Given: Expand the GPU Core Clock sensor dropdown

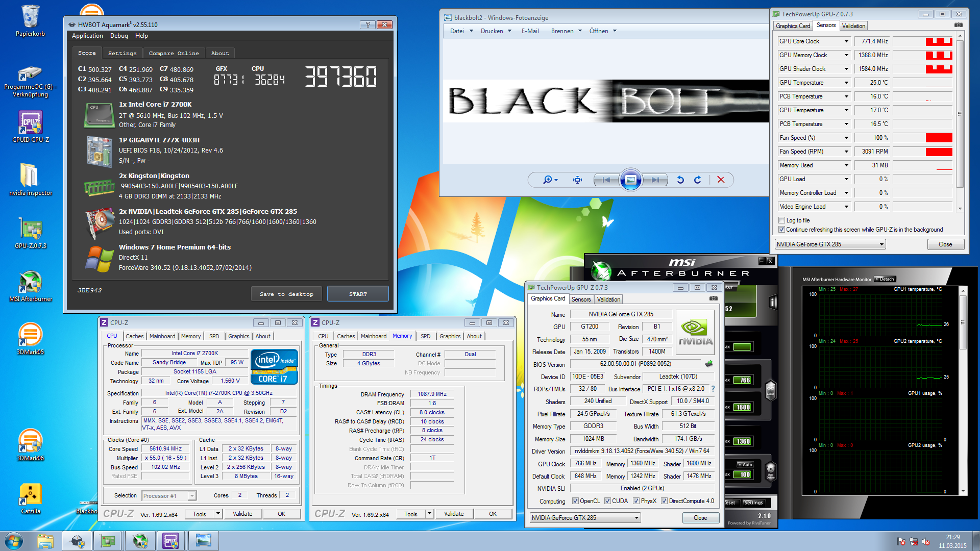Looking at the screenshot, I should pos(846,41).
